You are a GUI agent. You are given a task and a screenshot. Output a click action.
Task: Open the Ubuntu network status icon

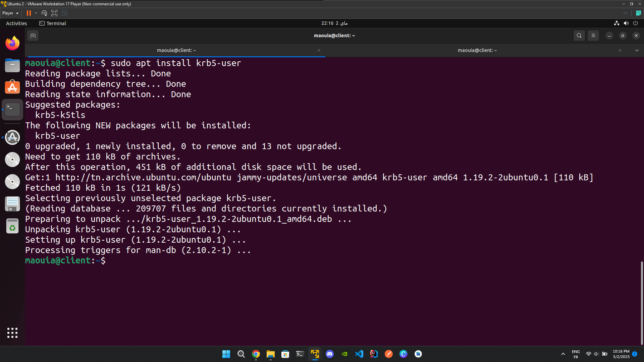pyautogui.click(x=616, y=23)
